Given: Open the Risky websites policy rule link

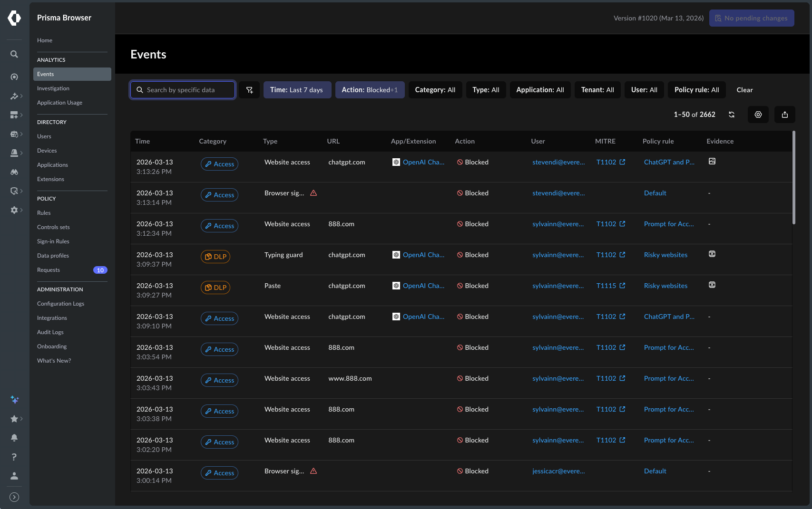Looking at the screenshot, I should coord(665,255).
